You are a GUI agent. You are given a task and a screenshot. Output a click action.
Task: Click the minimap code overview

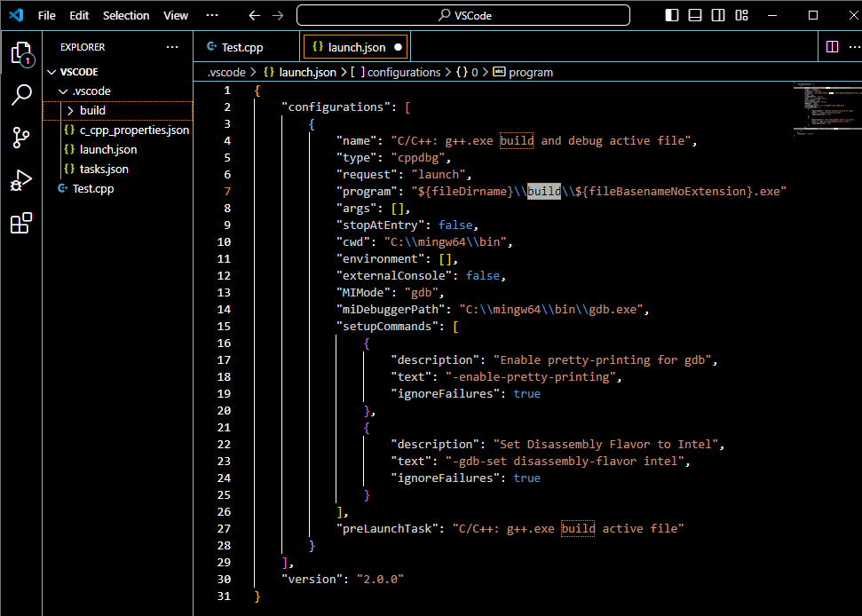click(826, 109)
